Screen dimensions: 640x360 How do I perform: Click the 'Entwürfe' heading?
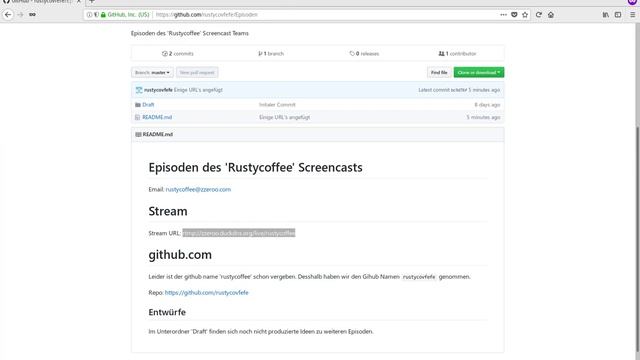click(x=167, y=312)
